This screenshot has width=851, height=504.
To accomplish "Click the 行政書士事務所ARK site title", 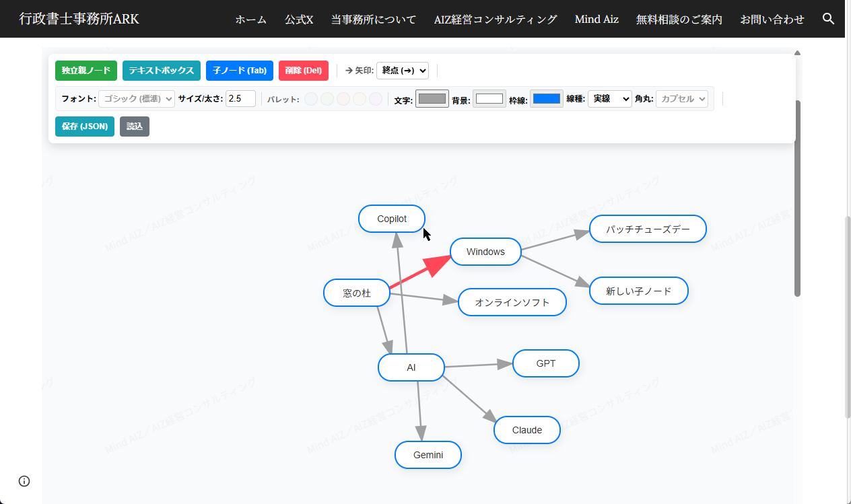I will [79, 19].
